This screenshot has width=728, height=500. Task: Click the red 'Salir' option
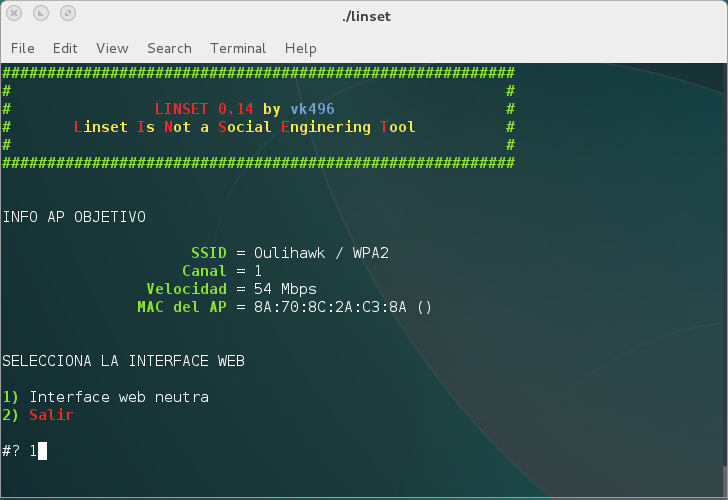point(51,415)
